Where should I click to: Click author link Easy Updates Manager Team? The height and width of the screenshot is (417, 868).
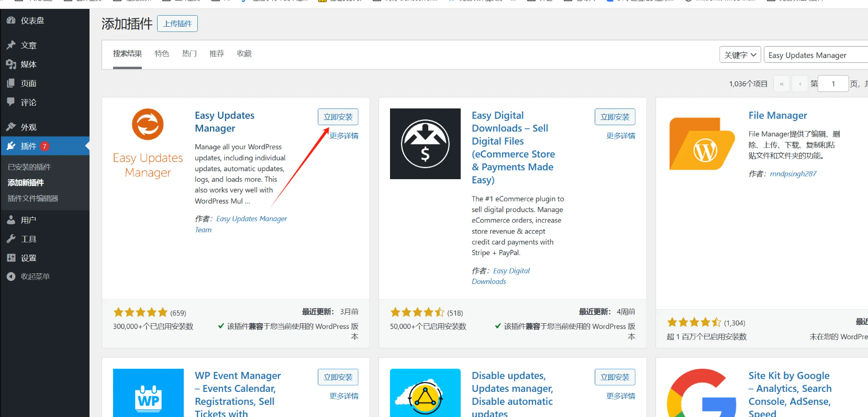coord(241,224)
